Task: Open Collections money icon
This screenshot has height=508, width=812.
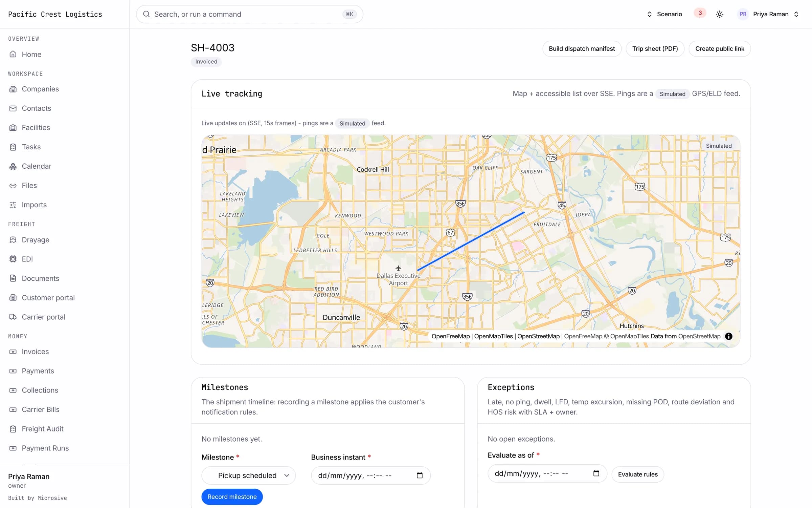Action: (13, 390)
